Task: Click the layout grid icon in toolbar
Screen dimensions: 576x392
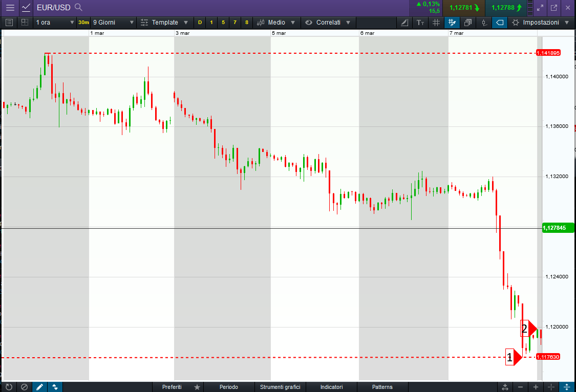Action: [25, 23]
